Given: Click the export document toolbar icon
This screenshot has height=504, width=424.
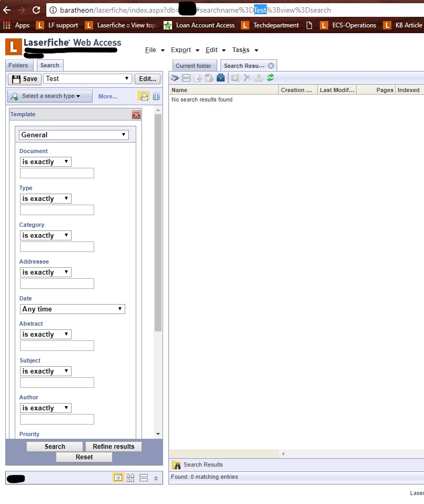Looking at the screenshot, I should (x=198, y=78).
